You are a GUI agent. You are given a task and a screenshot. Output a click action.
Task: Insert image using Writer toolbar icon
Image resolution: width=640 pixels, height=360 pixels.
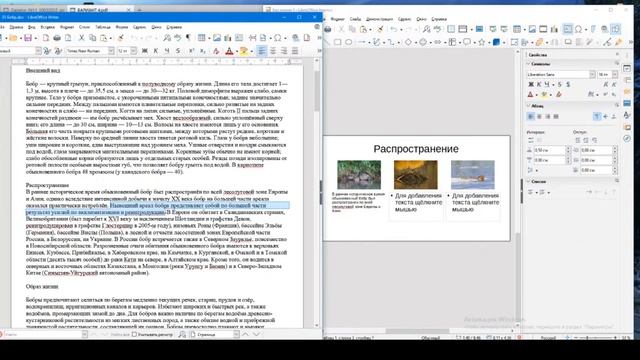(217, 38)
